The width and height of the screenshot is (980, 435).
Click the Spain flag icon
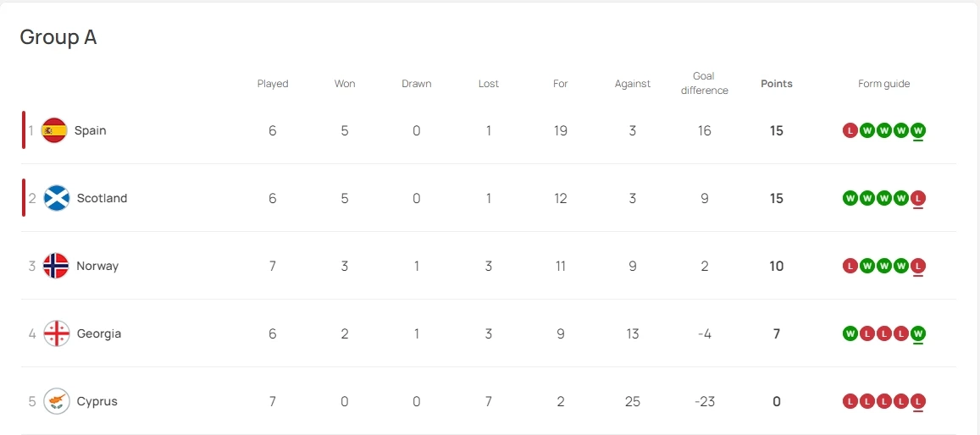click(54, 130)
